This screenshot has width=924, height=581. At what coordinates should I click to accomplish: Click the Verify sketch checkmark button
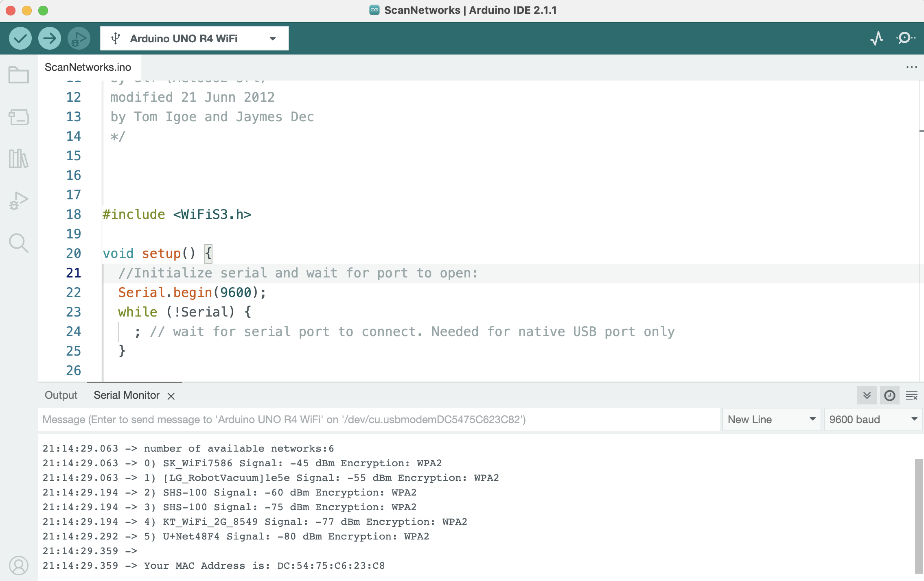coord(20,39)
